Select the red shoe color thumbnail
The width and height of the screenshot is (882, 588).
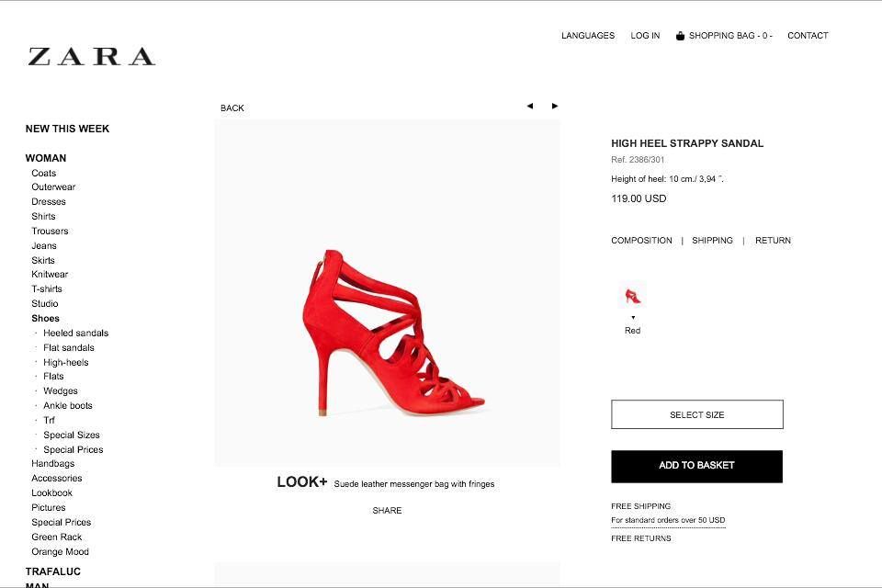632,296
